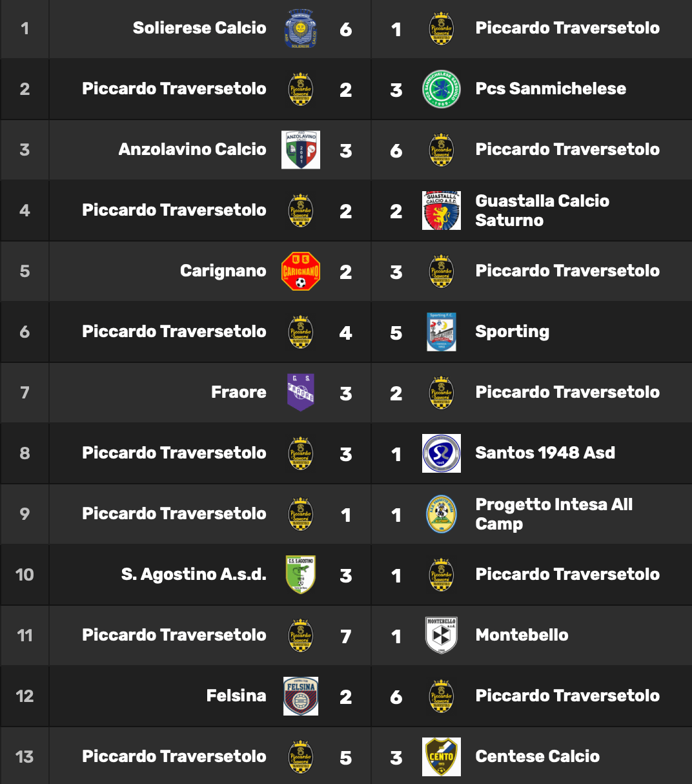The image size is (692, 784).
Task: Select matchday row number 6
Action: point(346,332)
